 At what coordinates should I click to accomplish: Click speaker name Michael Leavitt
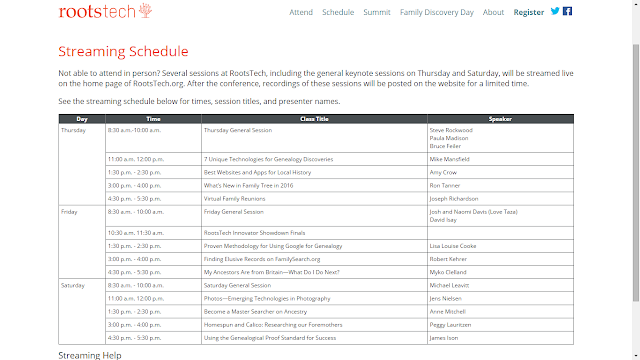coord(449,285)
